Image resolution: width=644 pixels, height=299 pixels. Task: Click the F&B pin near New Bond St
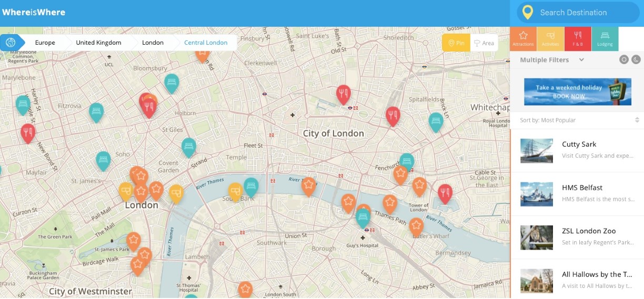click(28, 132)
